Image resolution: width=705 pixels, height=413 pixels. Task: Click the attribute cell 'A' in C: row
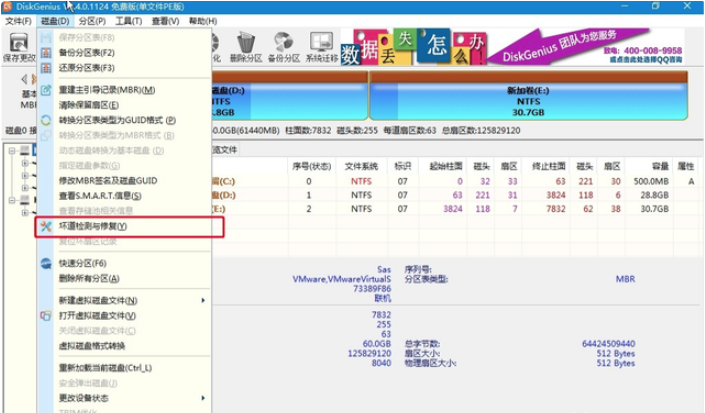[x=691, y=182]
